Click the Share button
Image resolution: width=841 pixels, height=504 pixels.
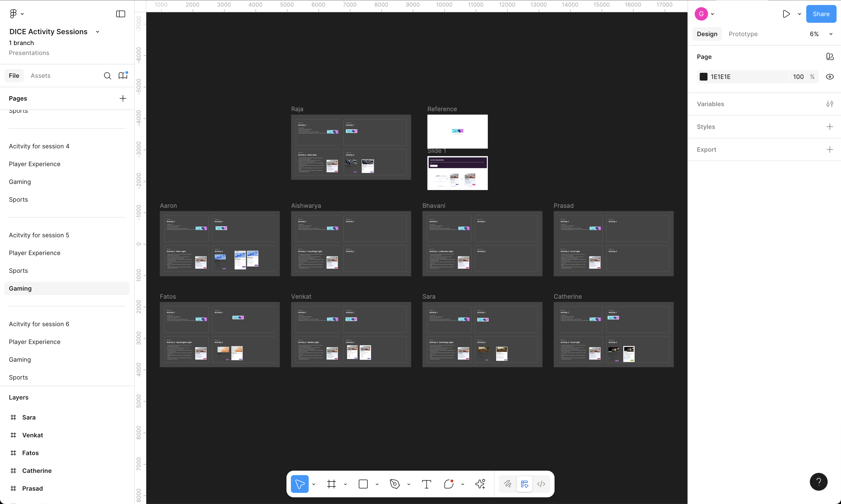coord(821,14)
